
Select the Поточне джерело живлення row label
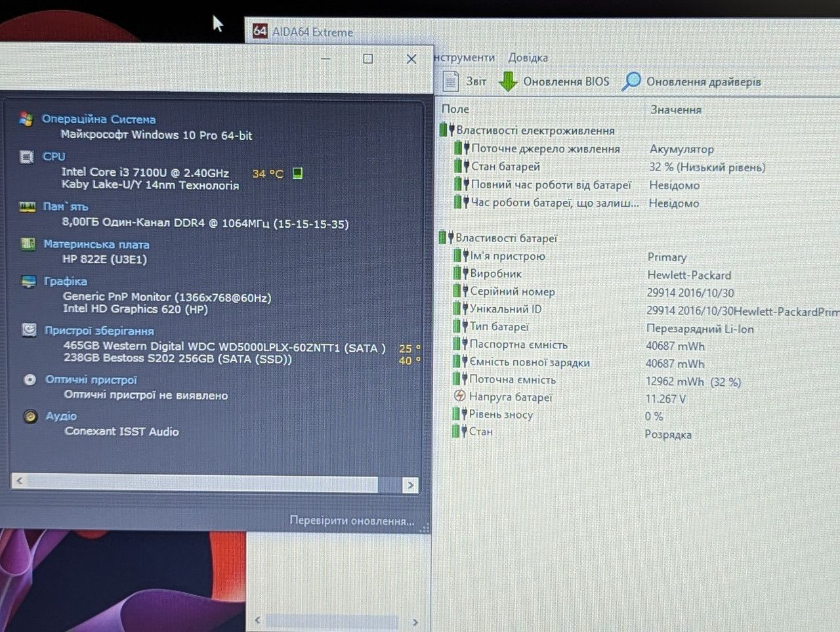coord(546,149)
